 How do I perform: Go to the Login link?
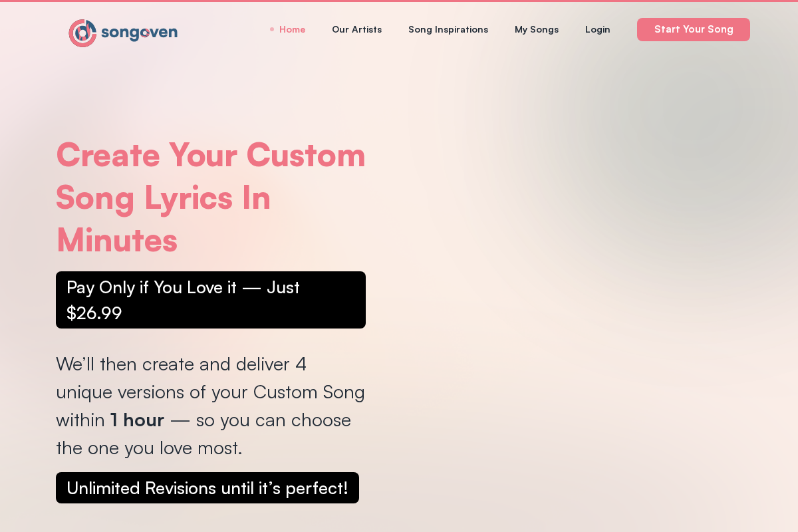(597, 29)
